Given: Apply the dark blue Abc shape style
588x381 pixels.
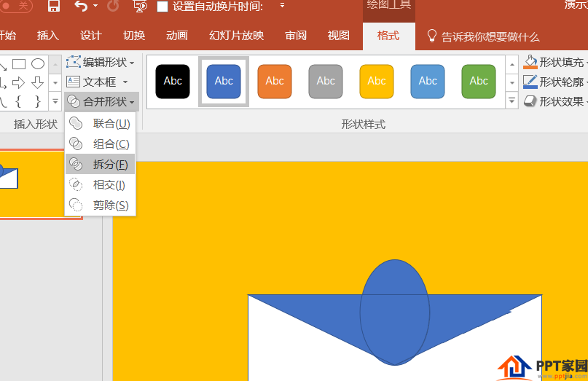Looking at the screenshot, I should [224, 82].
